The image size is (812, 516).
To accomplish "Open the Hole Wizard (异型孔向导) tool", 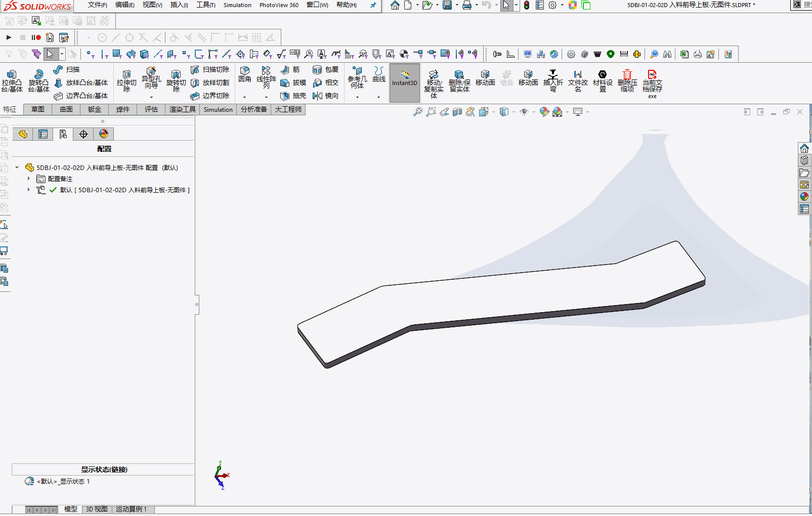I will 151,77.
